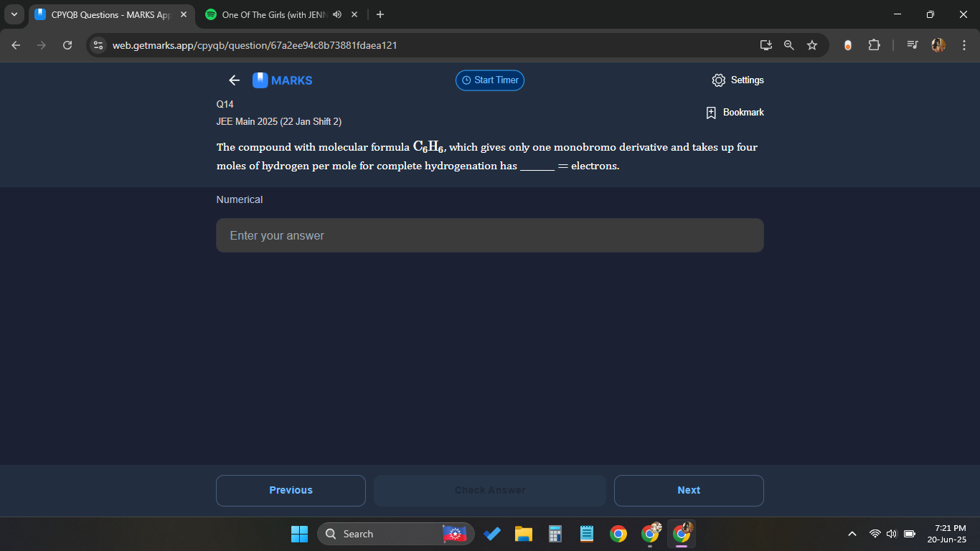Open the Wi-Fi network settings
Viewport: 980px width, 551px height.
tap(875, 534)
